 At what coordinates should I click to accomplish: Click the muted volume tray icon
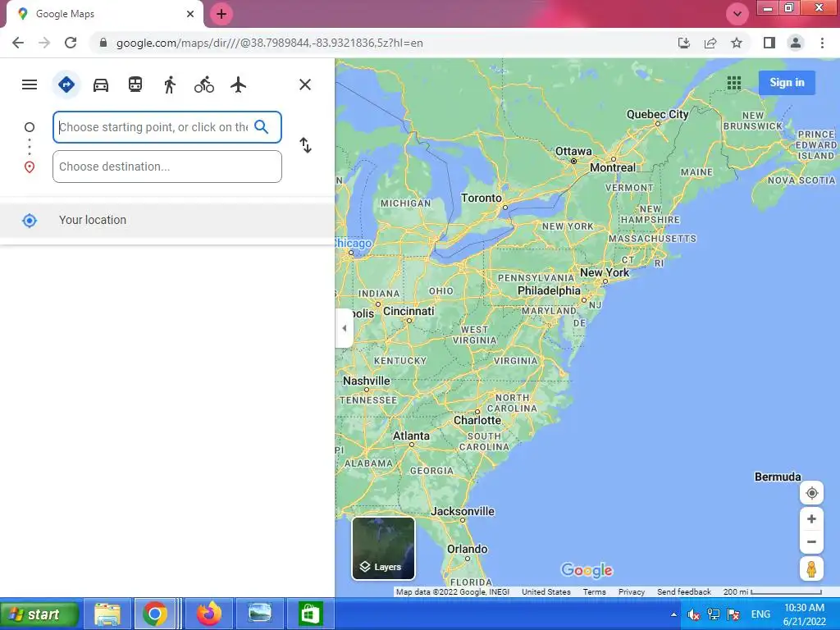coord(693,614)
